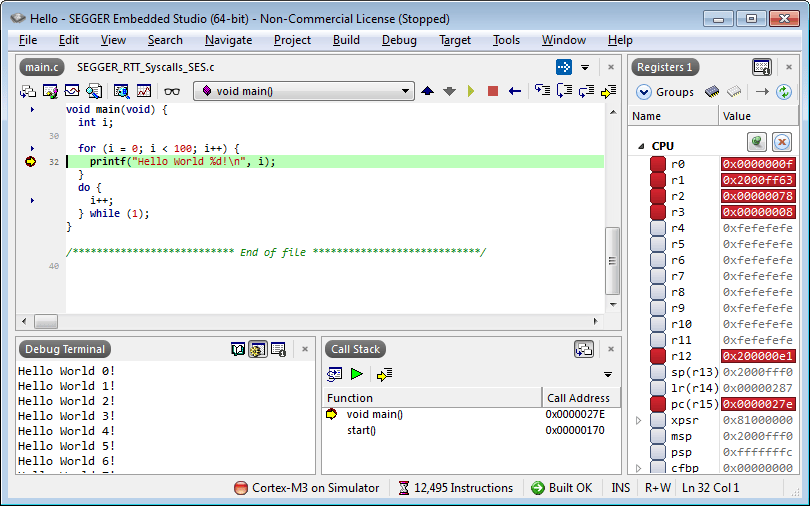Click the blue dotted-arrow button beside editor tabs
The image size is (810, 506).
pyautogui.click(x=564, y=67)
